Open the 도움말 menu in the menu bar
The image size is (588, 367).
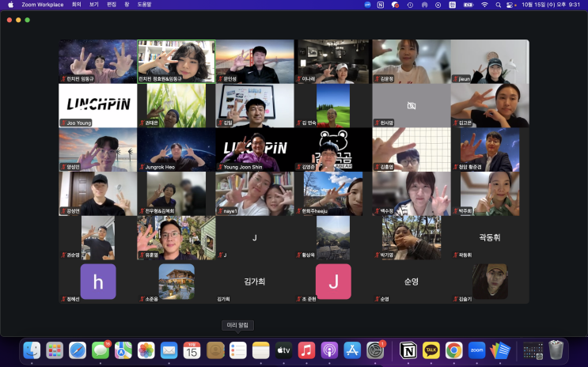point(144,5)
